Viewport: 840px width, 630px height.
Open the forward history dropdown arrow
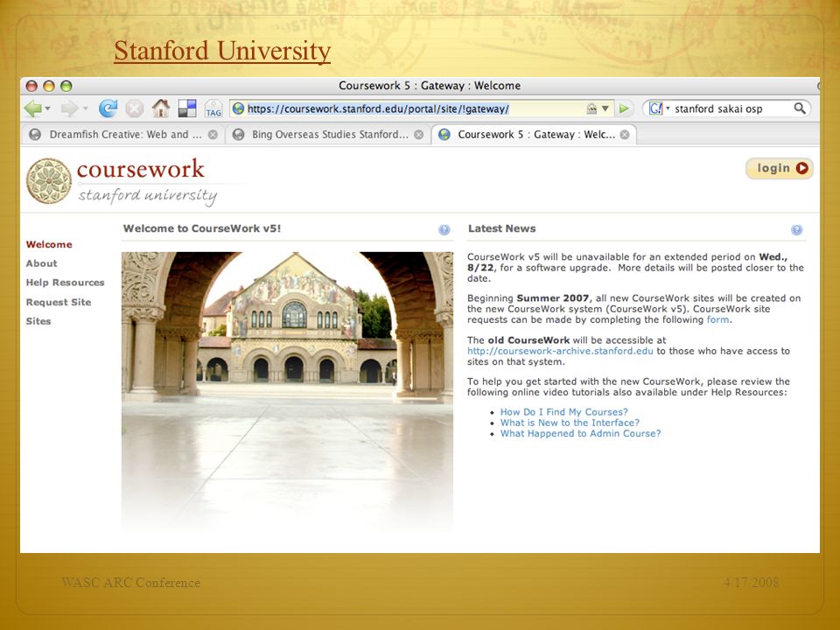pos(85,108)
